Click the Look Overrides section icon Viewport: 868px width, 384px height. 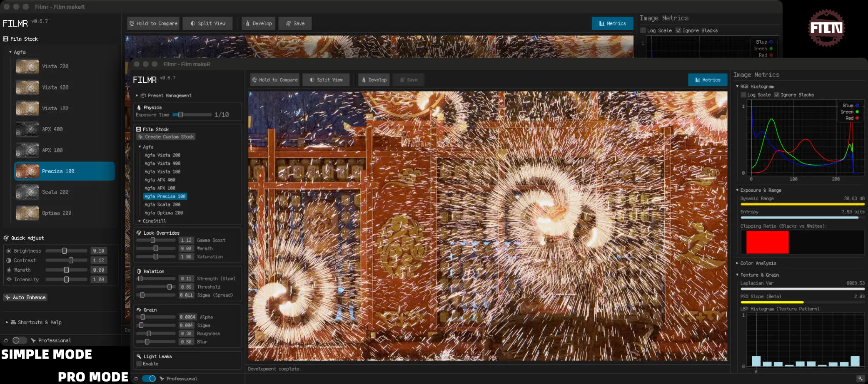(x=139, y=233)
